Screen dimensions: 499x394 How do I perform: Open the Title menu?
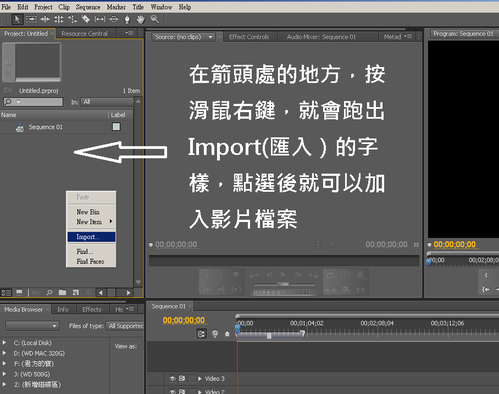pyautogui.click(x=138, y=7)
